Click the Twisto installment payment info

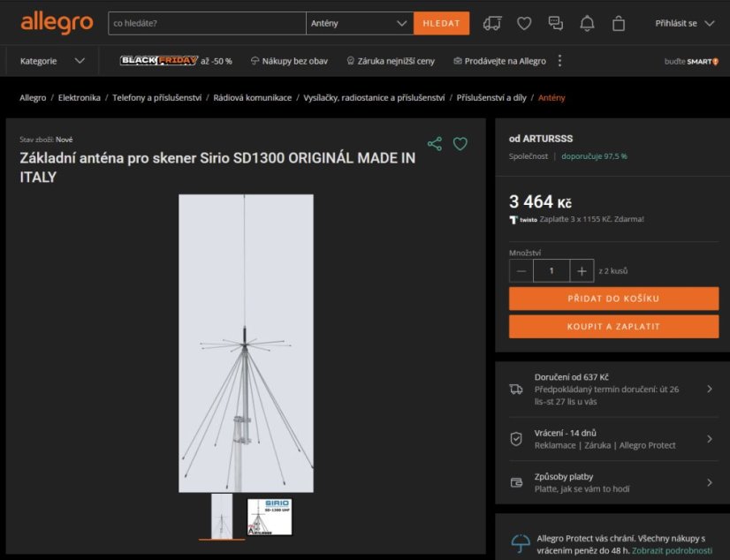click(x=576, y=219)
